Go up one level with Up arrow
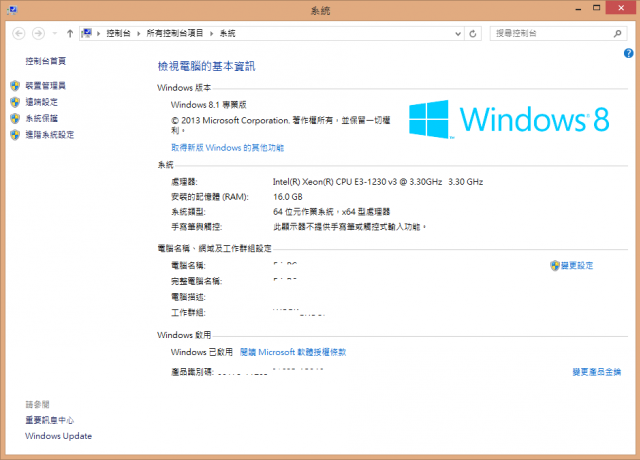 70,33
